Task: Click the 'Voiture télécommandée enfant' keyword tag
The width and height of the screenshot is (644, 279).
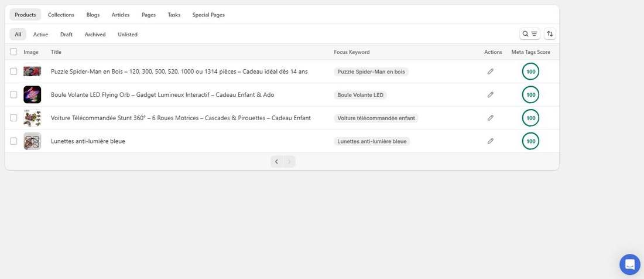Action: 376,118
